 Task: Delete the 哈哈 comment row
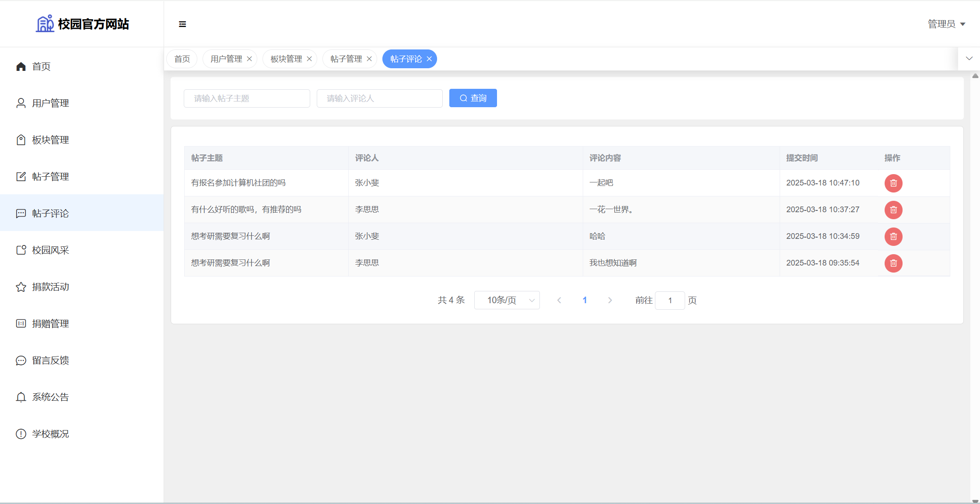(x=893, y=237)
